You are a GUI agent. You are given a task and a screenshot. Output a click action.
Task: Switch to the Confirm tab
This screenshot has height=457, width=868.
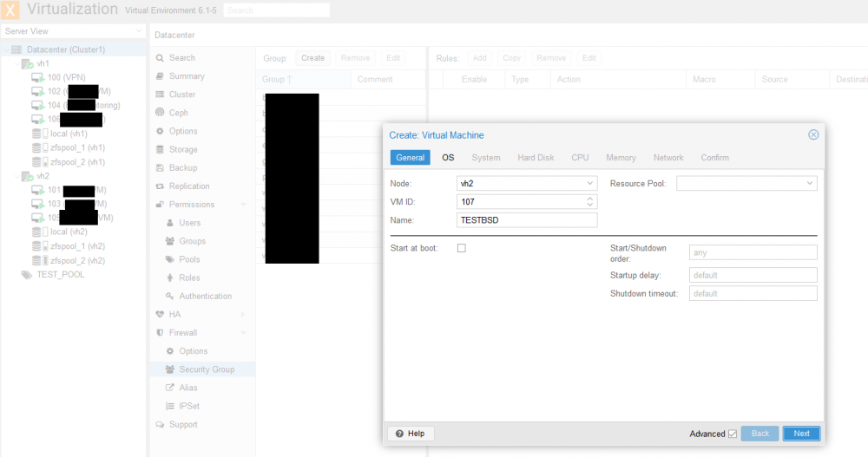(715, 158)
